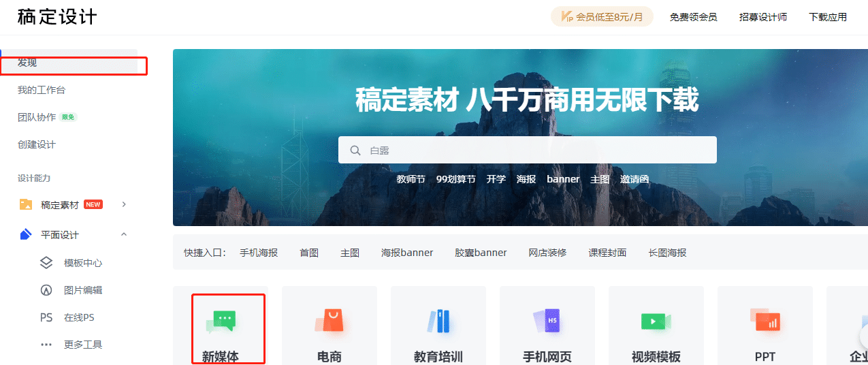Click the 手机海报 quick entry
Image resolution: width=868 pixels, height=365 pixels.
259,253
